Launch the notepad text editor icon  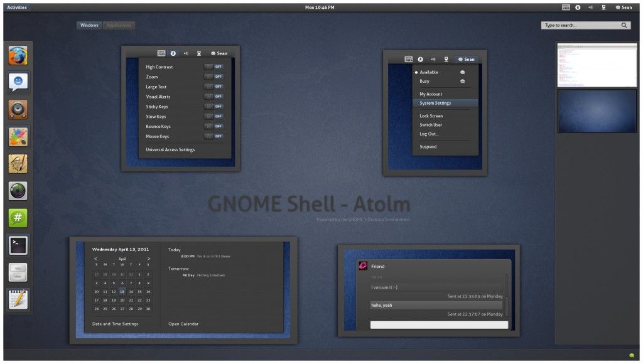pos(18,299)
